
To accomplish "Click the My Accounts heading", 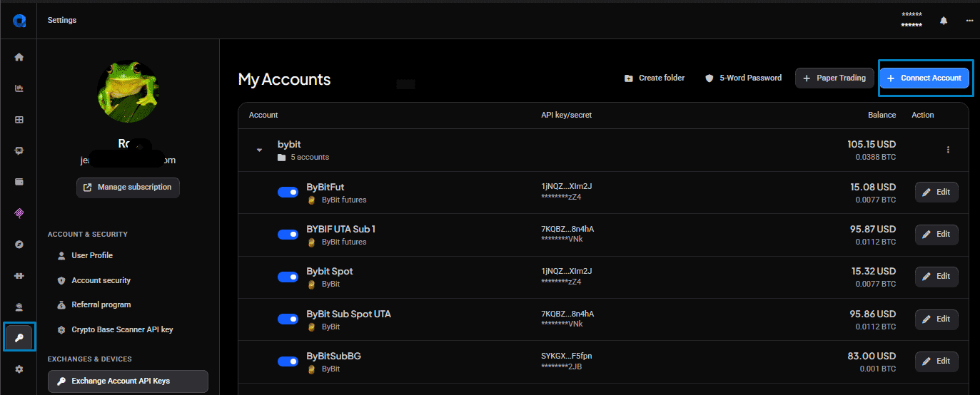I will pyautogui.click(x=284, y=79).
